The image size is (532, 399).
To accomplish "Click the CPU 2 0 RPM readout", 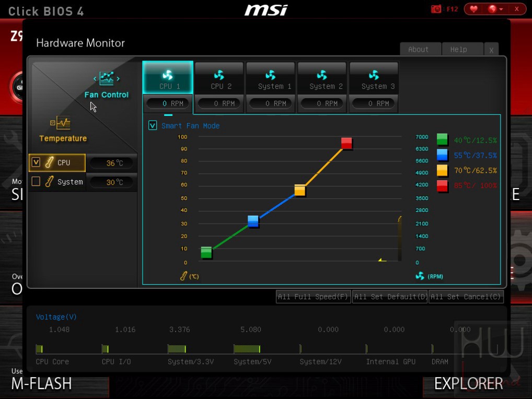I will (219, 103).
